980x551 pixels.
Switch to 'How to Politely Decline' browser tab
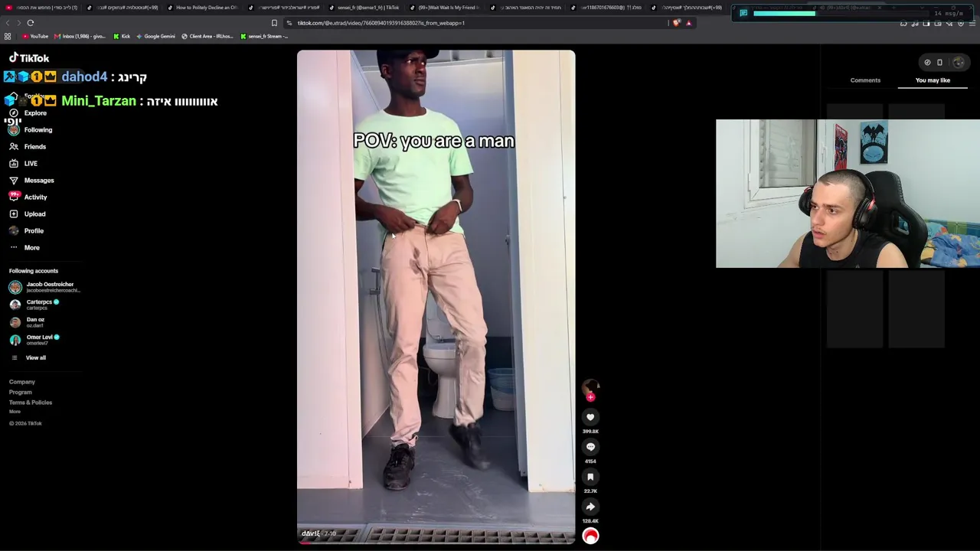(x=202, y=8)
